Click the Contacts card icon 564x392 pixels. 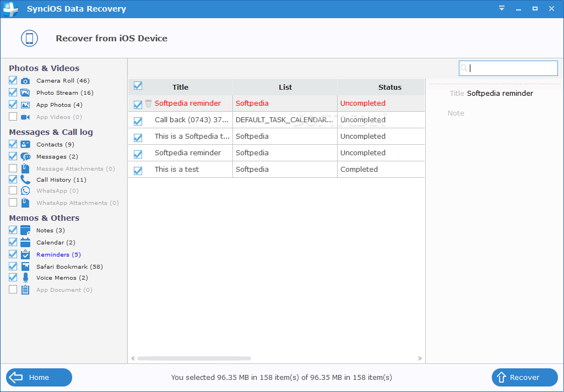pyautogui.click(x=25, y=145)
